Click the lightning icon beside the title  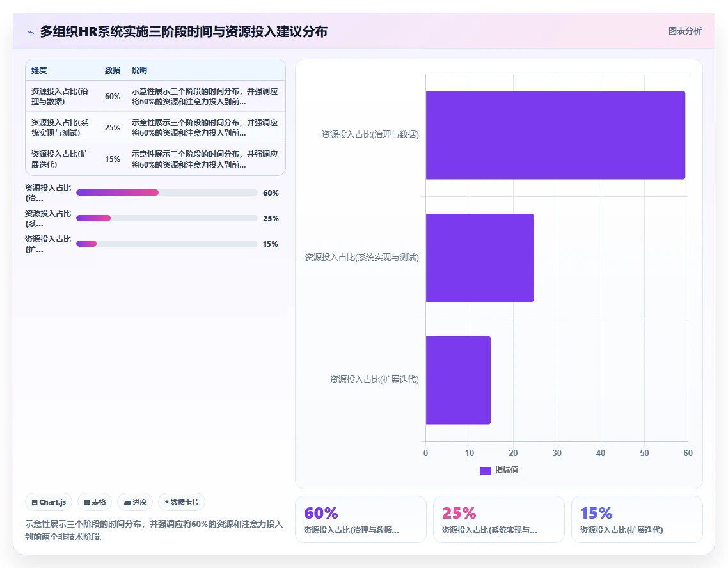point(31,32)
